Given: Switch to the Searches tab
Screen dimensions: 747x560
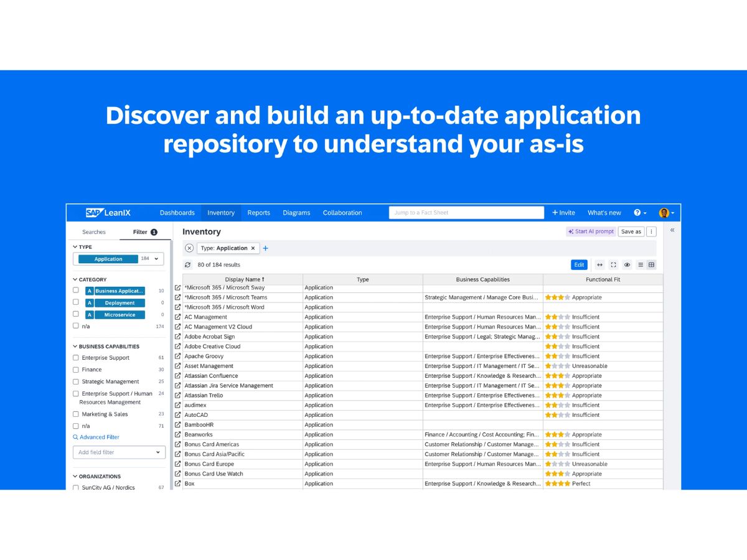Looking at the screenshot, I should 94,232.
